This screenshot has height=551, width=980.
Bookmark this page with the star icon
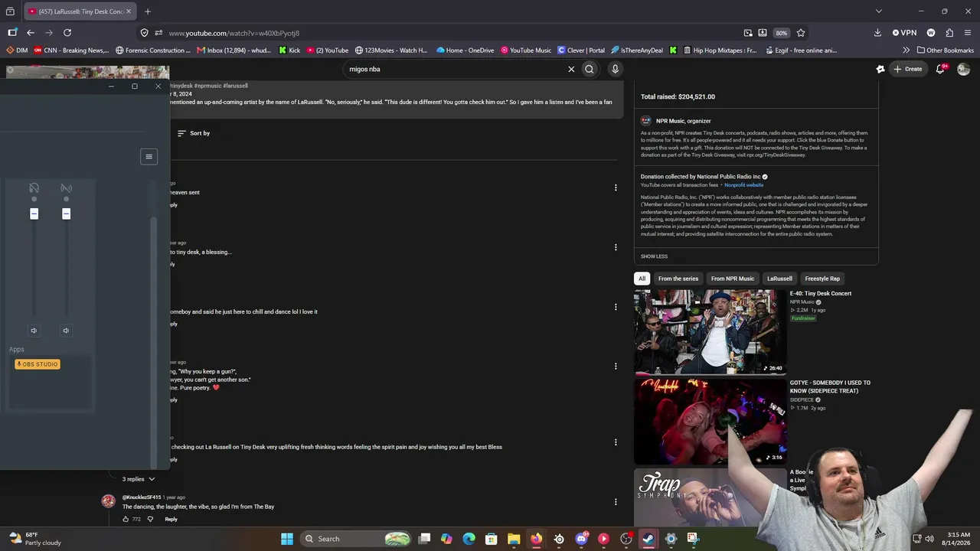coord(801,33)
